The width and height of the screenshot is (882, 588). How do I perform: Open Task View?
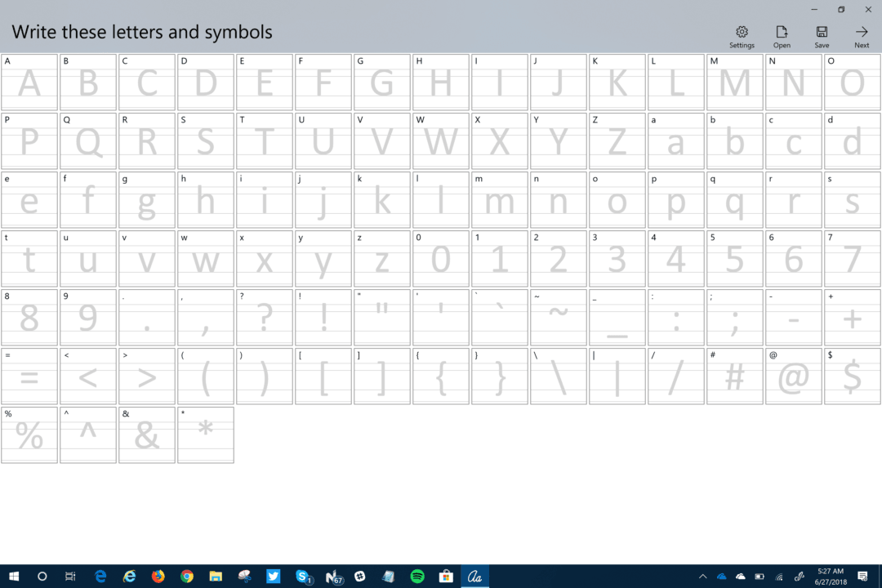[70, 577]
